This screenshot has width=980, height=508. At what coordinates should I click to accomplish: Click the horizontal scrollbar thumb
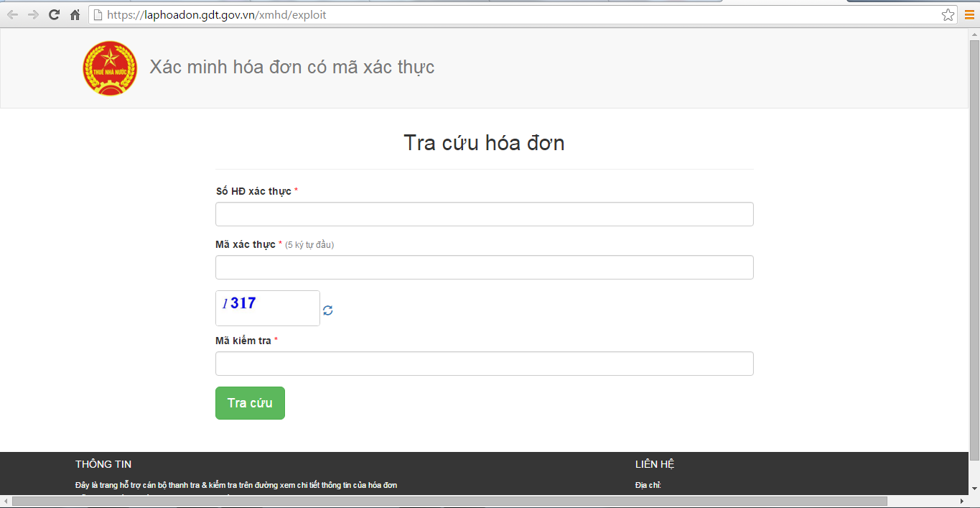449,501
